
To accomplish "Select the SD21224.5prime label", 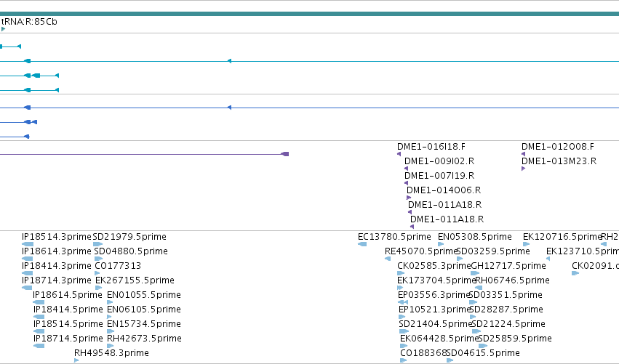I will [508, 324].
